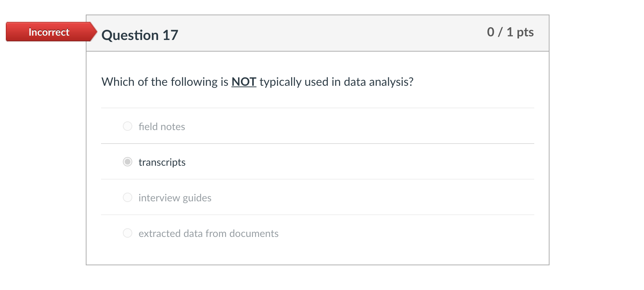Viewport: 644px width, 290px height.
Task: Click the "interview guides" answer label
Action: pos(175,198)
